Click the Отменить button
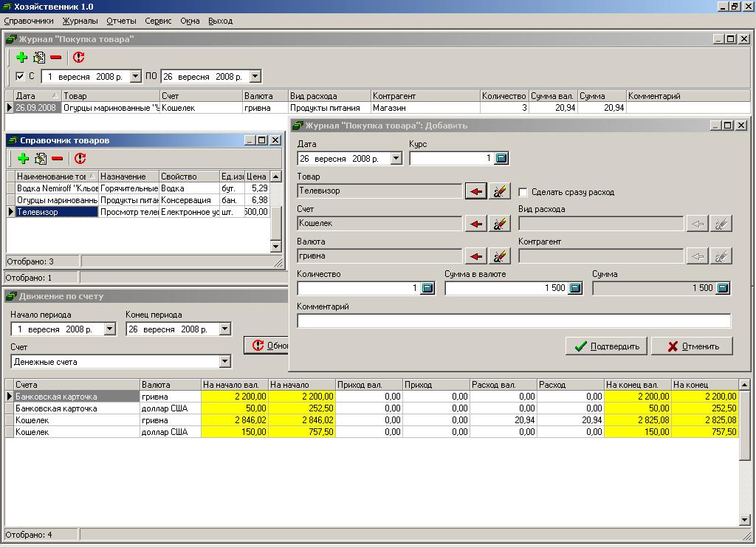The image size is (756, 548). click(x=692, y=346)
